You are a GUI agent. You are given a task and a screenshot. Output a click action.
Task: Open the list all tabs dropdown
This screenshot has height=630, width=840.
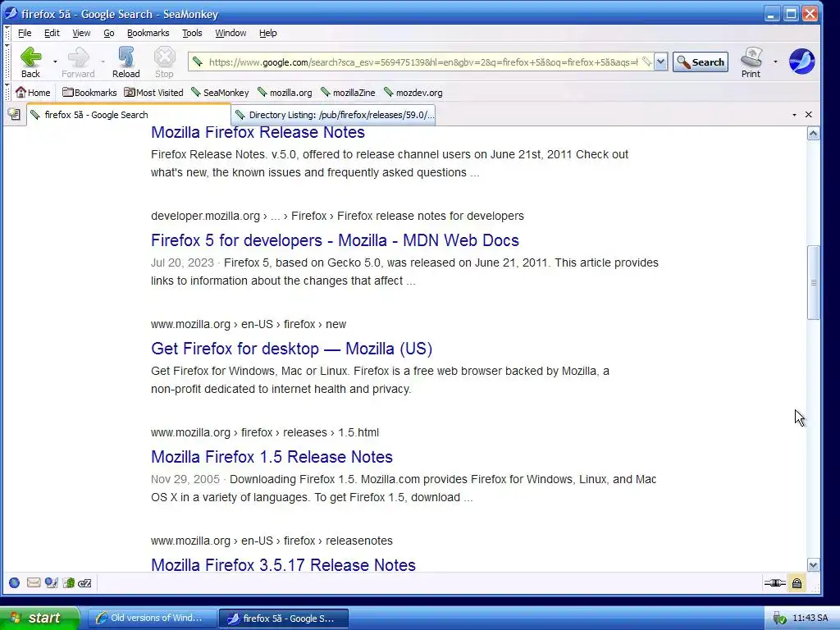coord(794,115)
